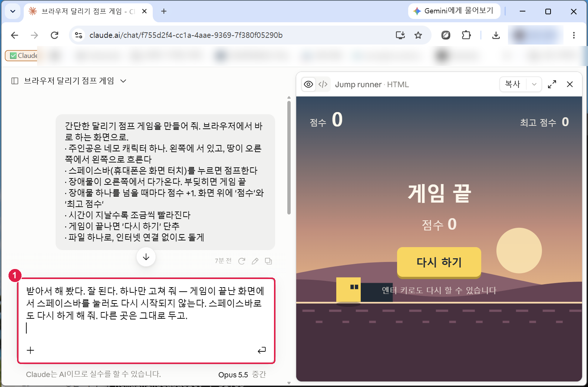Select the 브라우저 달리기 점프 게임 tab
The width and height of the screenshot is (588, 387).
coord(87,12)
